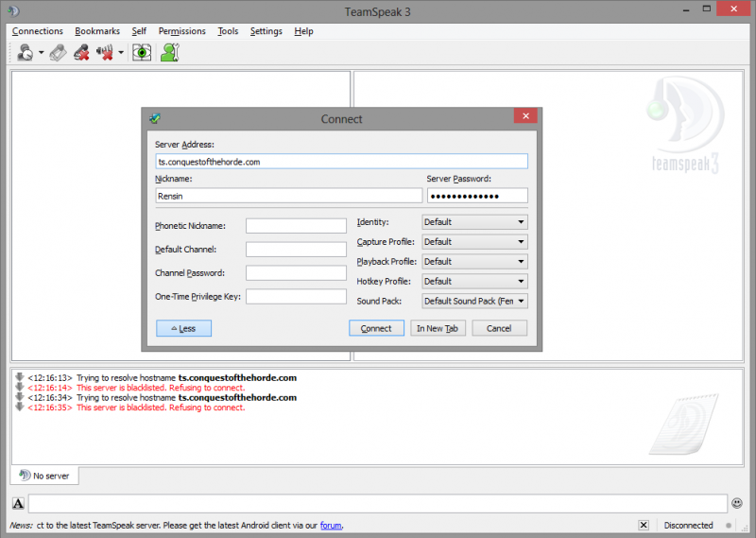Open the Permissions menu
This screenshot has height=538, width=756.
point(181,31)
